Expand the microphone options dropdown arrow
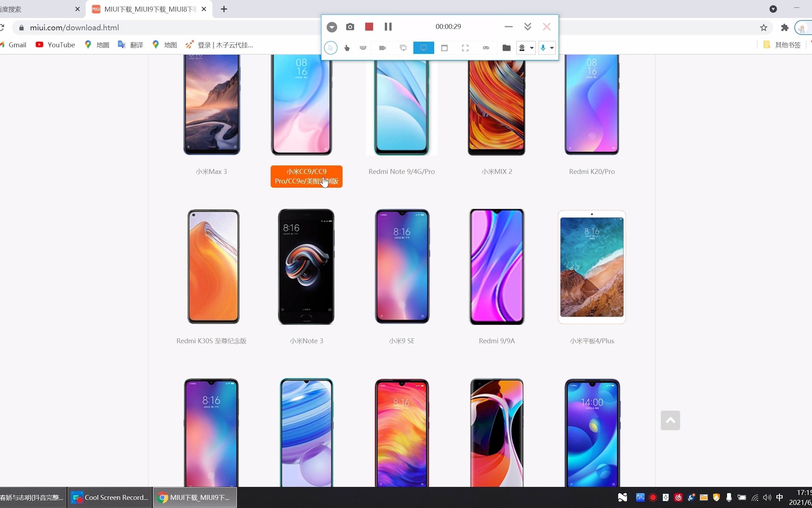Screen dimensions: 812x508 552,48
